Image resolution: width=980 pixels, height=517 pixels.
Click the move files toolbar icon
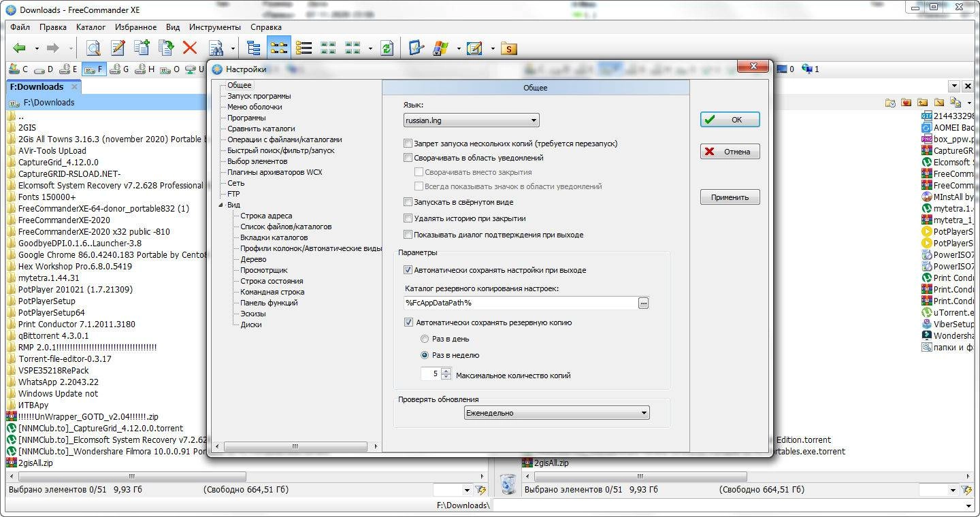tap(166, 48)
